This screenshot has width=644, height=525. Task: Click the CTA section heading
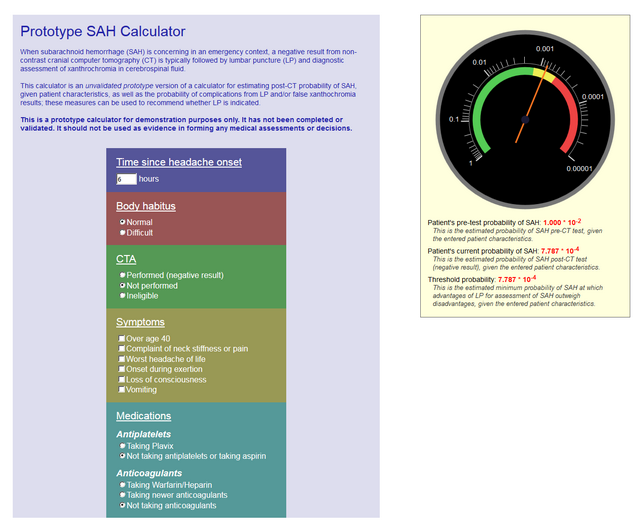click(x=126, y=259)
